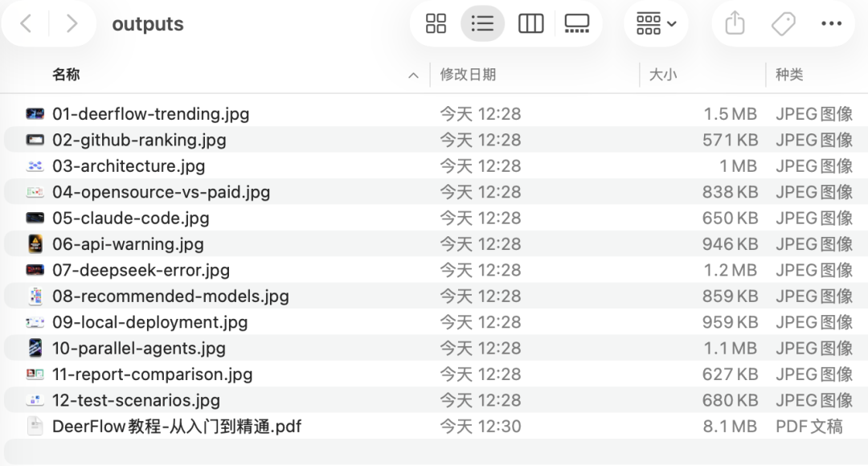Sort by the 种类 column header
This screenshot has height=466, width=868.
(788, 75)
